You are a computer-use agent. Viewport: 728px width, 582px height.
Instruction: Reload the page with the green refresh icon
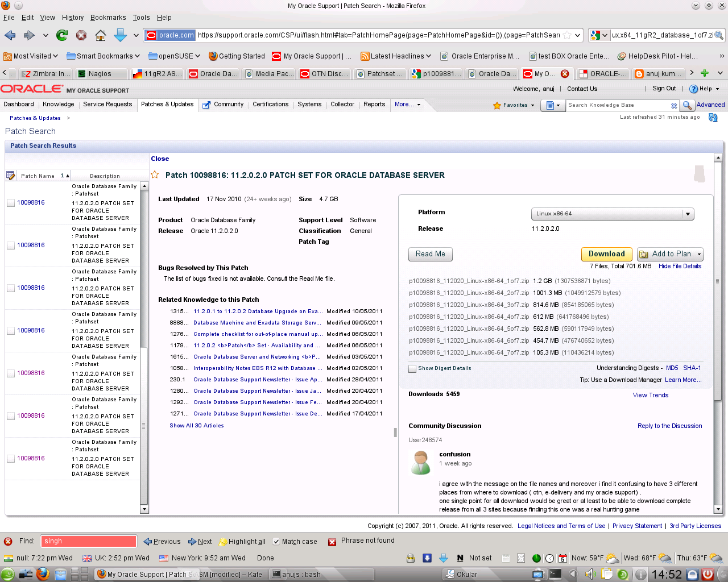[x=62, y=35]
